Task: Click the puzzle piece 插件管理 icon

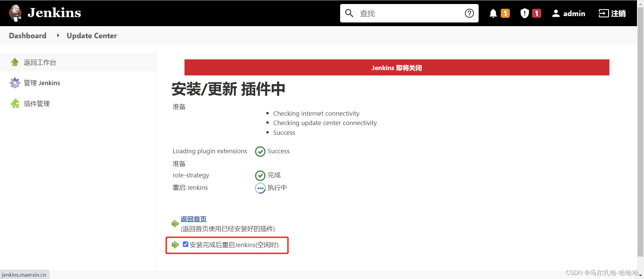Action: (15, 104)
